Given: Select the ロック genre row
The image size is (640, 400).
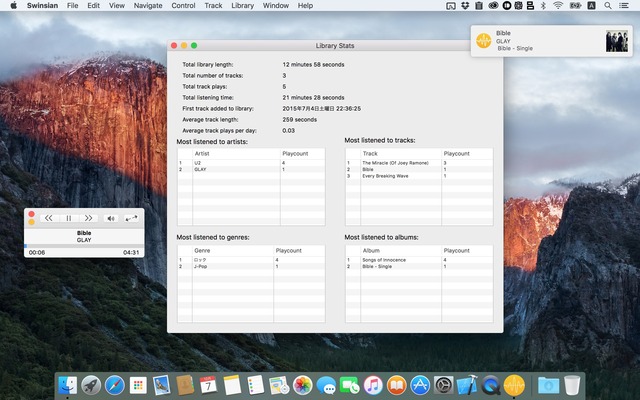Looking at the screenshot, I should pos(251,260).
